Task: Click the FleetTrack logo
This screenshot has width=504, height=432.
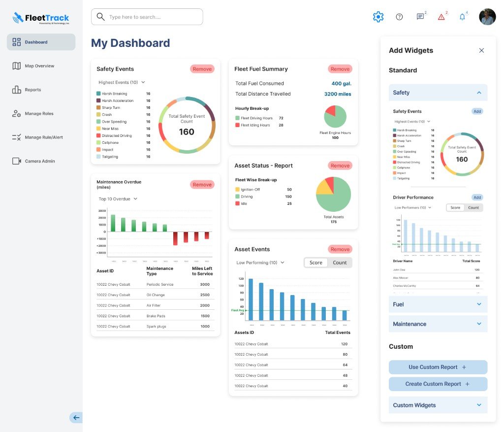Action: click(x=41, y=18)
